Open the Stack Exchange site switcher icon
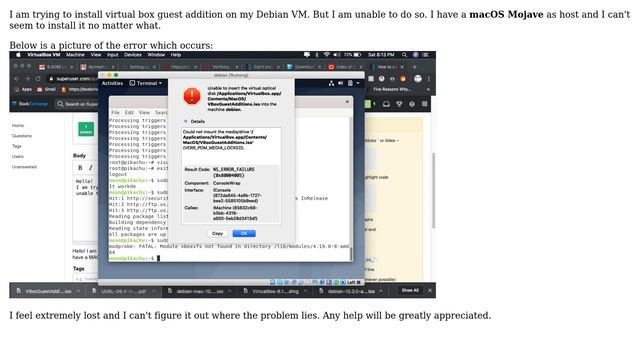 [424, 104]
